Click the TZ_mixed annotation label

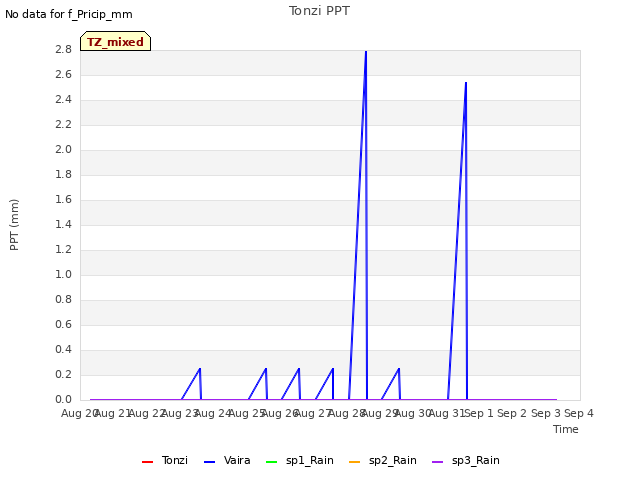point(116,41)
